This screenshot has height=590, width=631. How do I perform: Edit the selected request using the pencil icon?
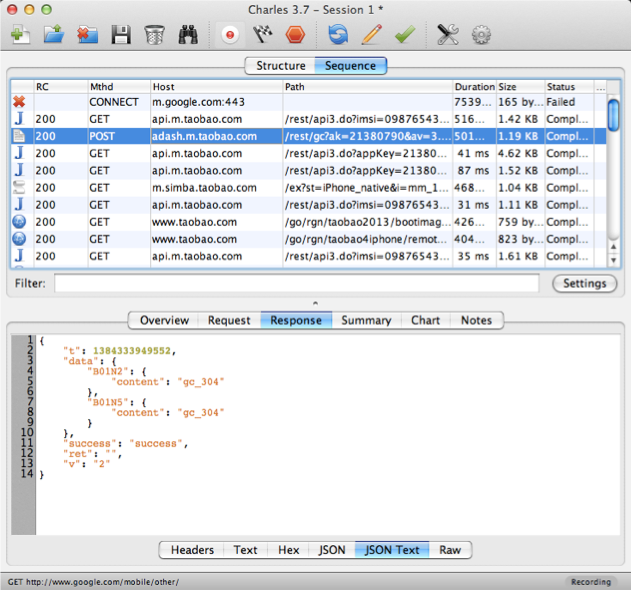point(371,35)
